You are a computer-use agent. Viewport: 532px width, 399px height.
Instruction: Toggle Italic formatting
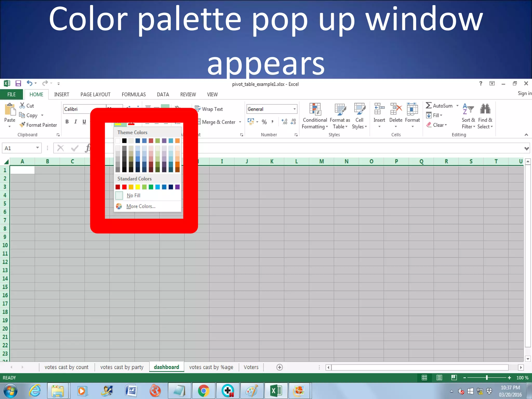[76, 122]
